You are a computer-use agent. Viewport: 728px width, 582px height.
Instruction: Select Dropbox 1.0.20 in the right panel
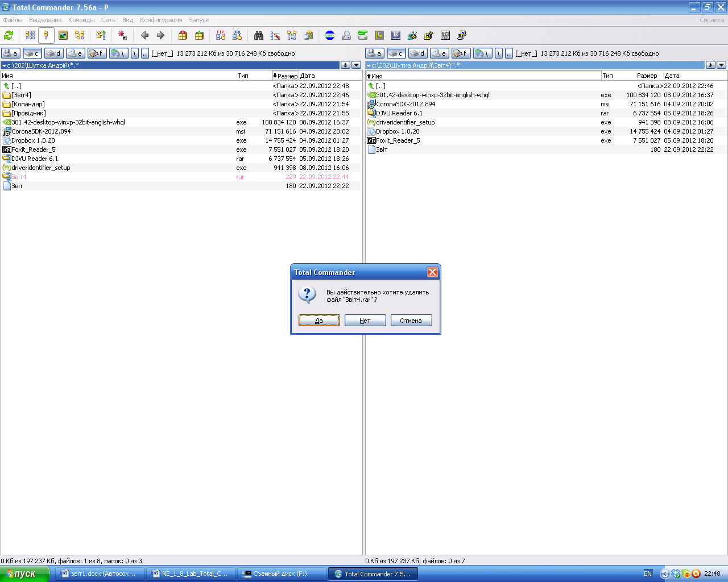pos(546,131)
